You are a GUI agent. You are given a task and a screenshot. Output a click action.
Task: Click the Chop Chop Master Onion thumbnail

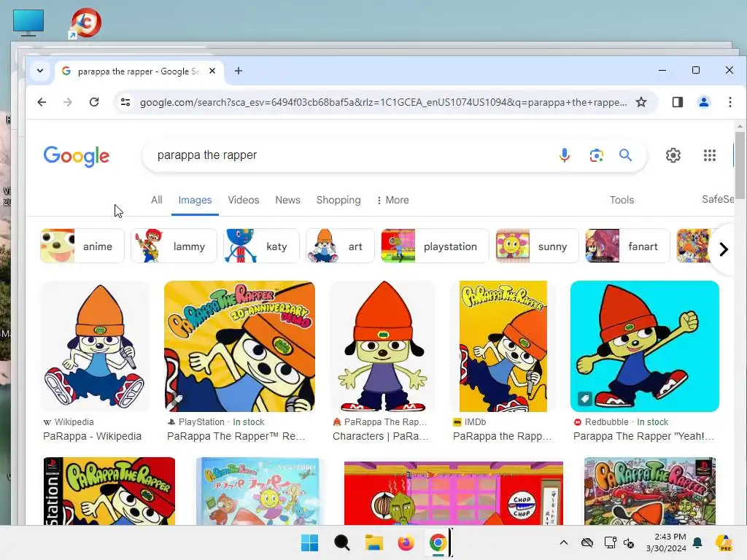click(x=454, y=493)
